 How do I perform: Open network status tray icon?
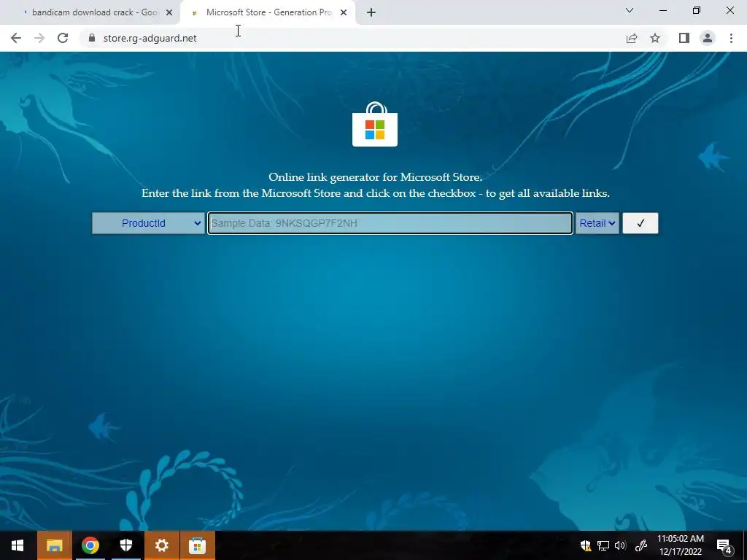click(603, 545)
